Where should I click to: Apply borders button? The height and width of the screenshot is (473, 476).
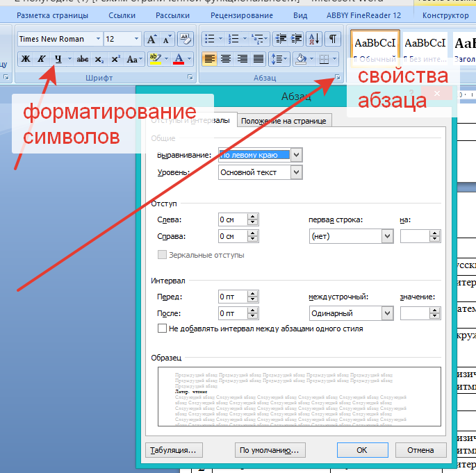pos(324,59)
